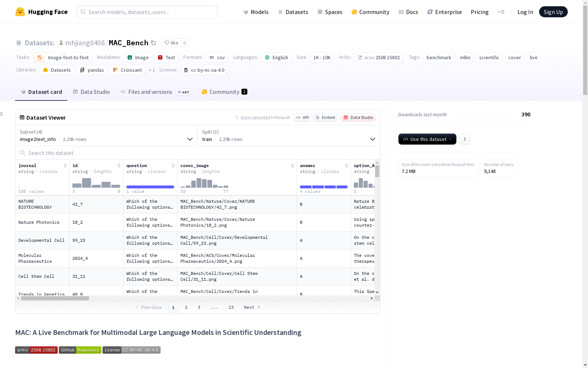588x368 pixels.
Task: Go to the Next page of rows
Action: click(252, 307)
